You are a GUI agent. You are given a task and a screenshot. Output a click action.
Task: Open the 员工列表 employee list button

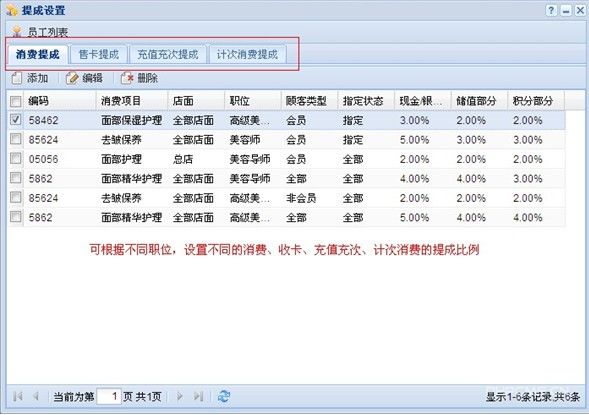tap(40, 32)
